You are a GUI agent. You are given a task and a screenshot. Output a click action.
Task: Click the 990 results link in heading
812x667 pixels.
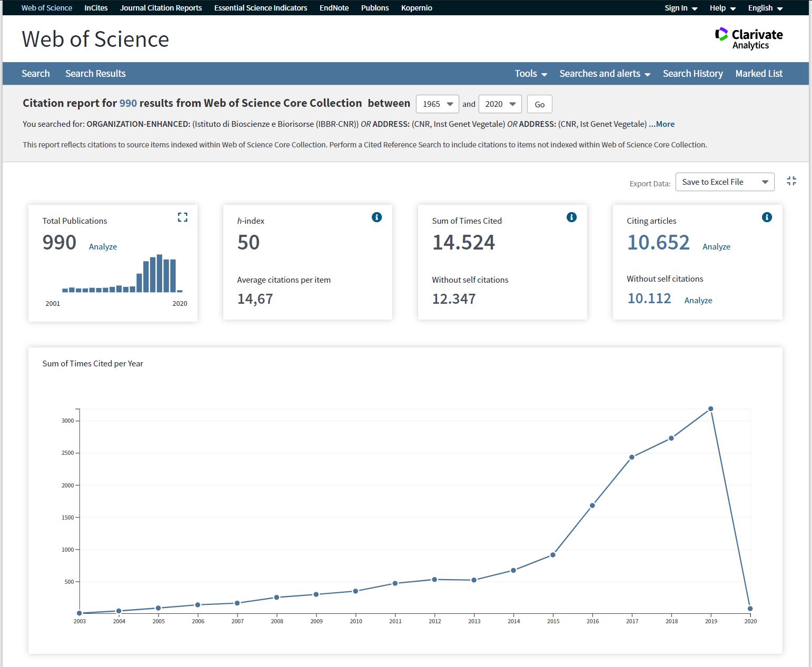[x=128, y=103]
